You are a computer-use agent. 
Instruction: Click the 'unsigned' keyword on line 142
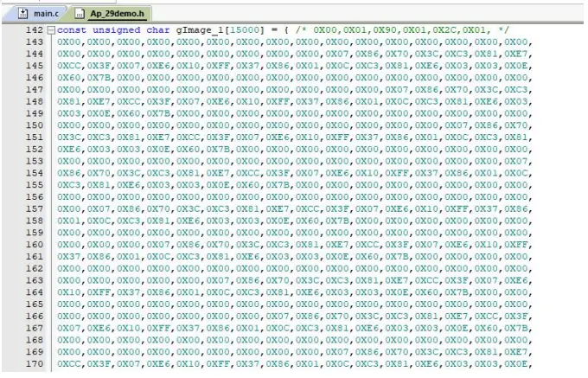(116, 30)
